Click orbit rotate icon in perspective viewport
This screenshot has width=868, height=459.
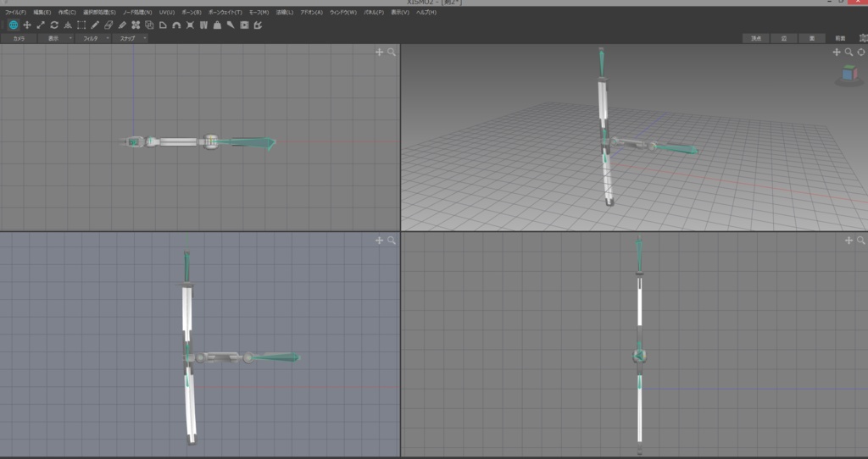pyautogui.click(x=861, y=52)
